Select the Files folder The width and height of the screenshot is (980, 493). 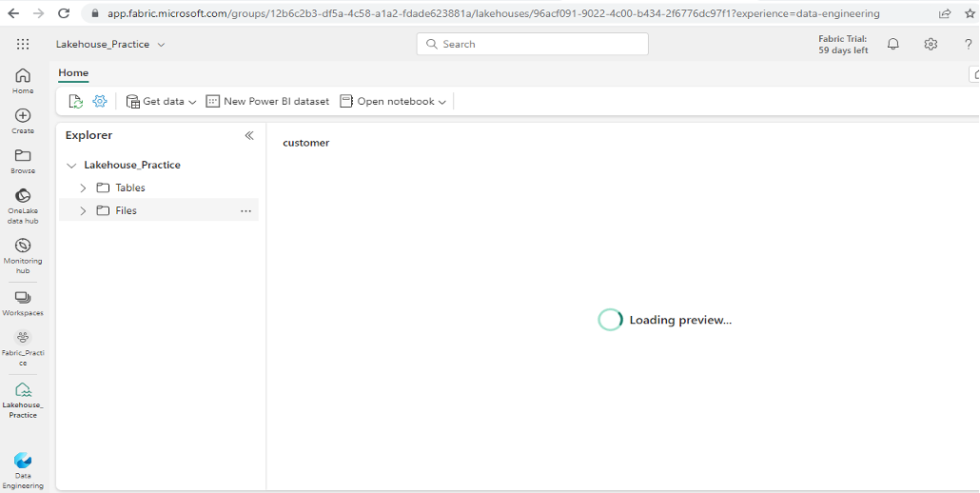point(126,211)
